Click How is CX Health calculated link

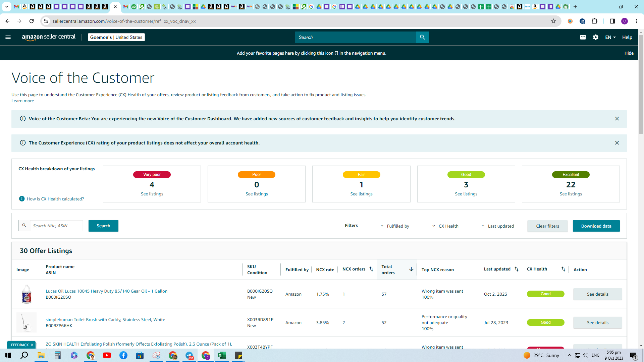point(55,199)
